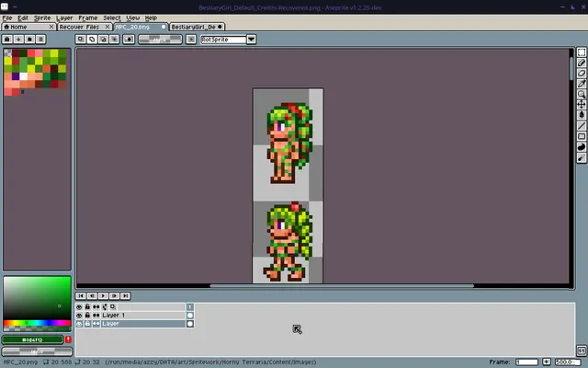Toggle continuous cels on Layer 1
The width and height of the screenshot is (588, 368).
pos(96,316)
